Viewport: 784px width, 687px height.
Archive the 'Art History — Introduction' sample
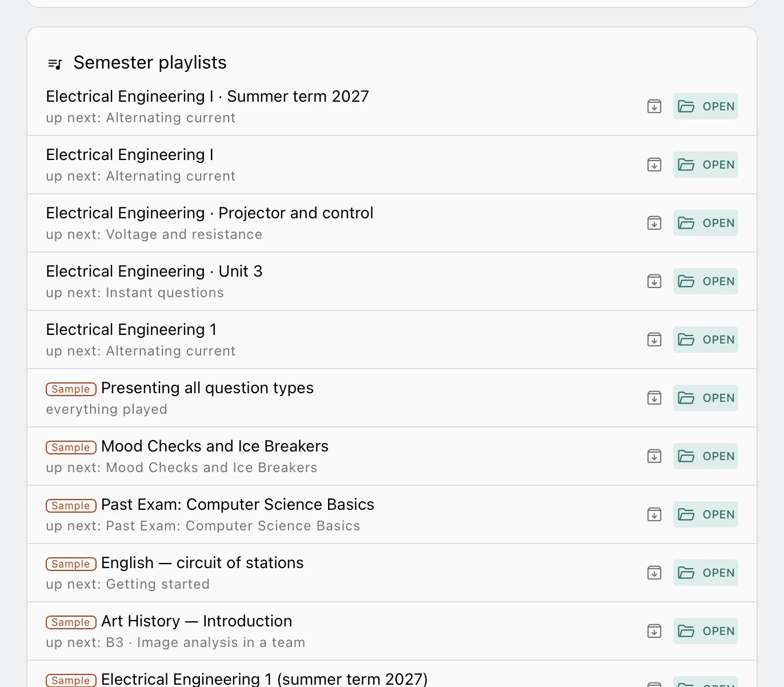654,631
